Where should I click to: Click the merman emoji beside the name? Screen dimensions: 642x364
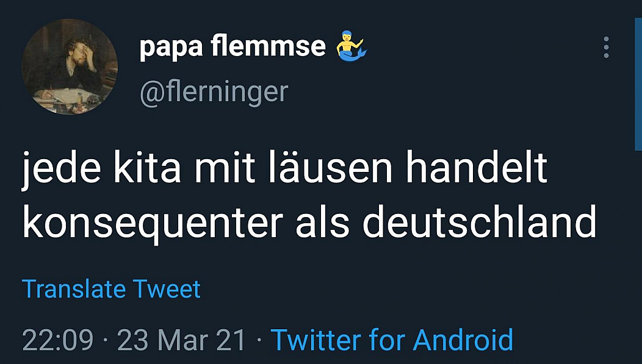click(x=350, y=47)
